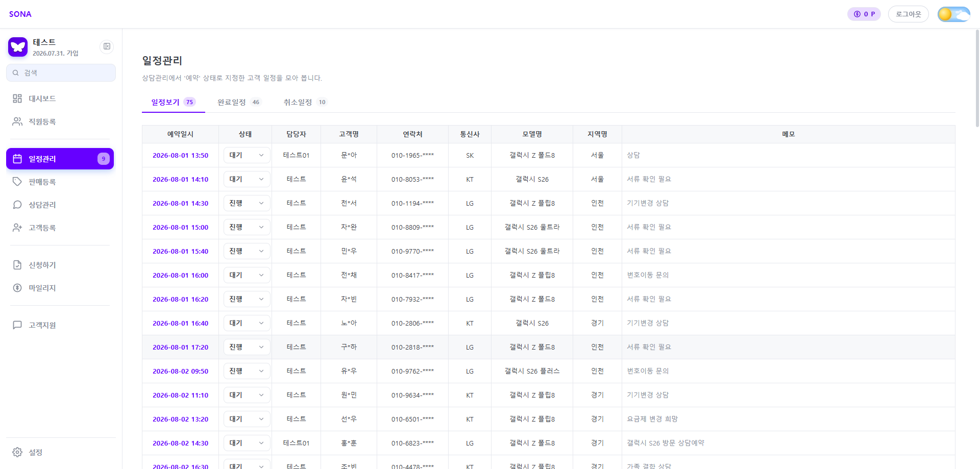The height and width of the screenshot is (469, 980).
Task: Click memo 요금제 변경 희망
Action: 652,419
